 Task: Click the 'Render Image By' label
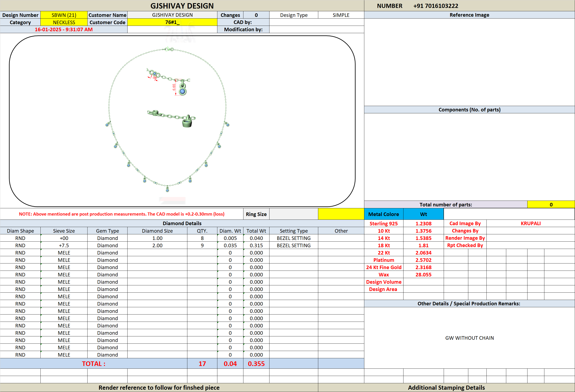click(x=465, y=238)
